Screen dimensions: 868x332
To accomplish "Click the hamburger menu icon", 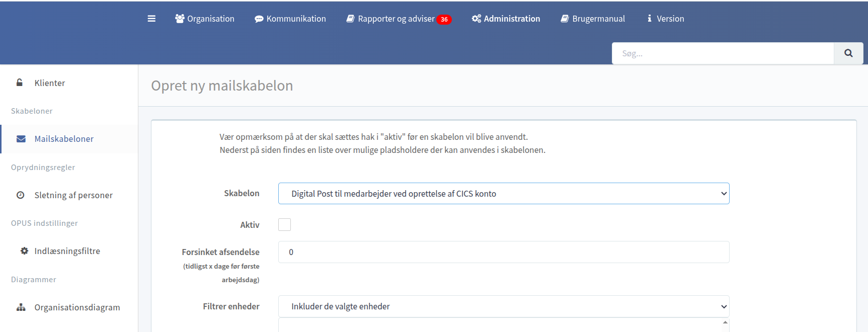I will [x=151, y=19].
